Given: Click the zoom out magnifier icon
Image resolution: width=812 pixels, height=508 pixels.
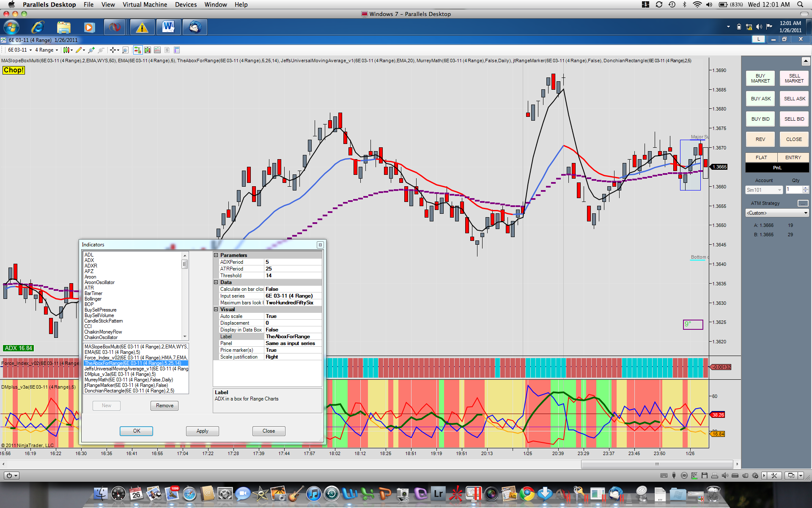Looking at the screenshot, I should (101, 50).
